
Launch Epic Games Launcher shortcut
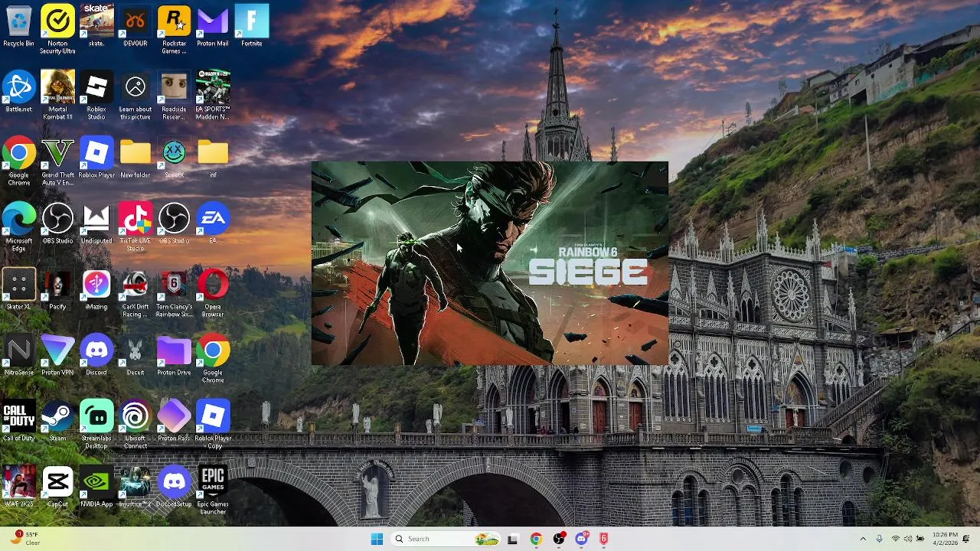click(x=213, y=491)
